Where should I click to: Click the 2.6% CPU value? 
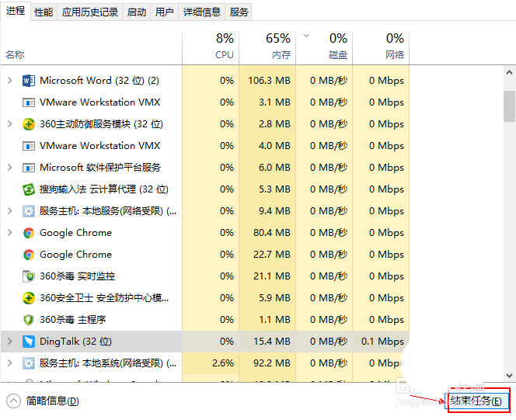click(x=223, y=363)
